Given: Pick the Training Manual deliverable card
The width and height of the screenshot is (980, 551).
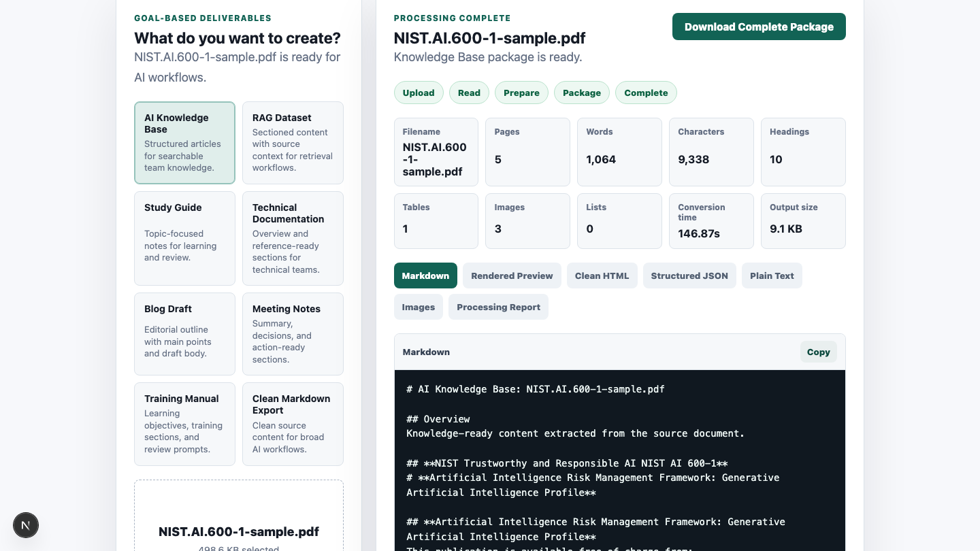Looking at the screenshot, I should pos(184,424).
